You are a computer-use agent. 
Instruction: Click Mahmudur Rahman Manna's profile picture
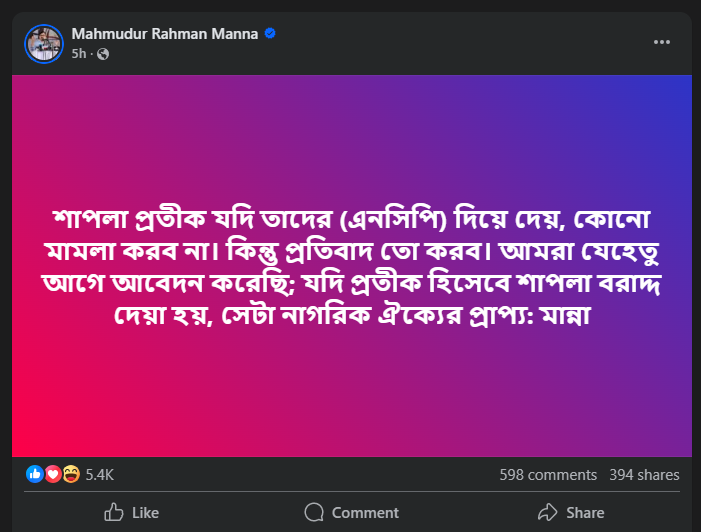43,42
